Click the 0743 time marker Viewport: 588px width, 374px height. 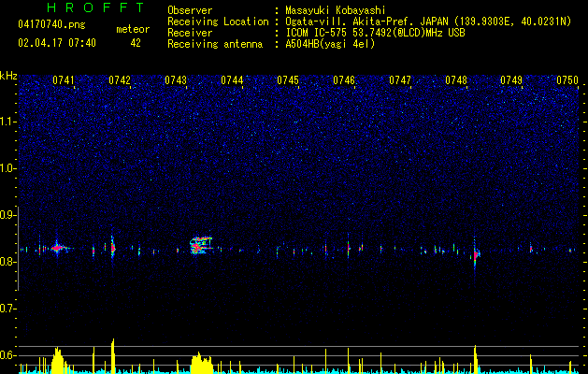click(176, 80)
